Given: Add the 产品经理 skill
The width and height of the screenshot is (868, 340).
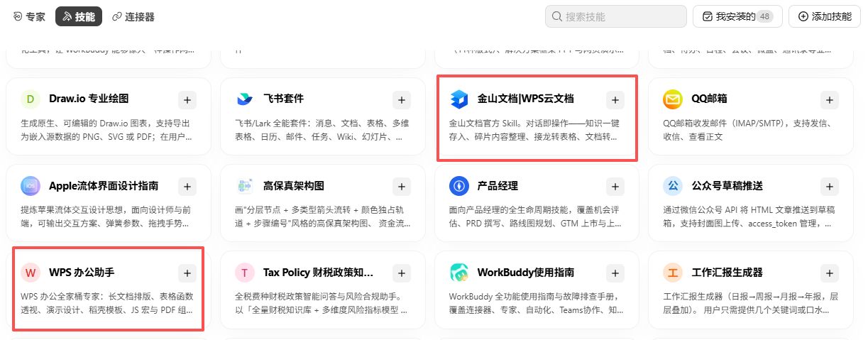Looking at the screenshot, I should [x=615, y=187].
